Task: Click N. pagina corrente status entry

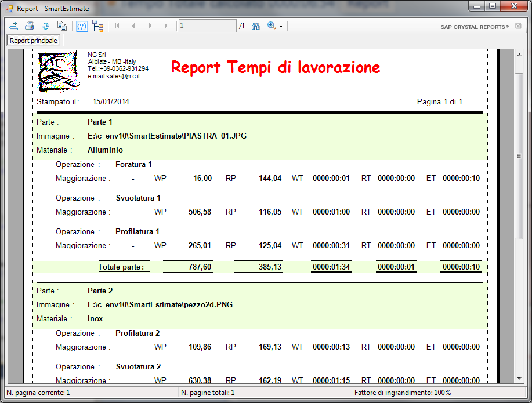Action: [x=38, y=393]
